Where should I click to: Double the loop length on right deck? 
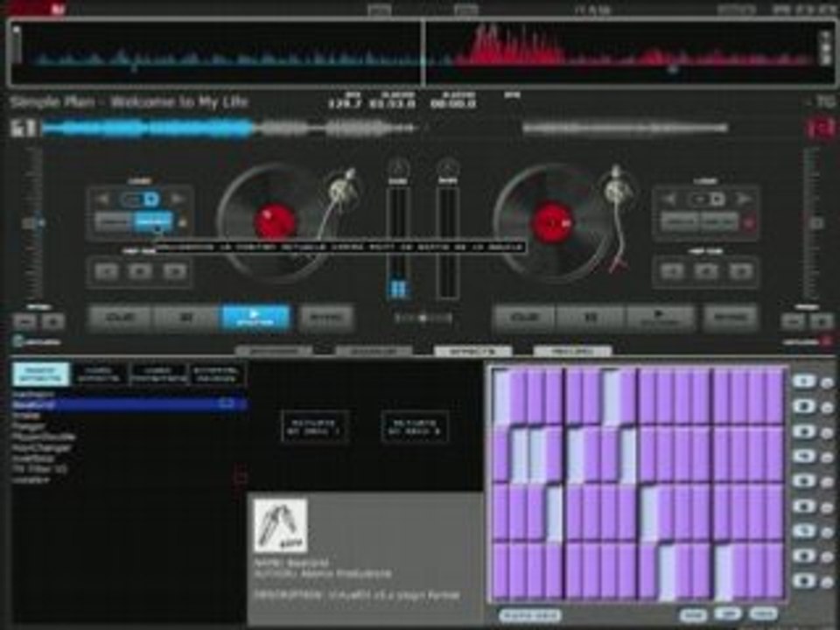click(x=743, y=199)
